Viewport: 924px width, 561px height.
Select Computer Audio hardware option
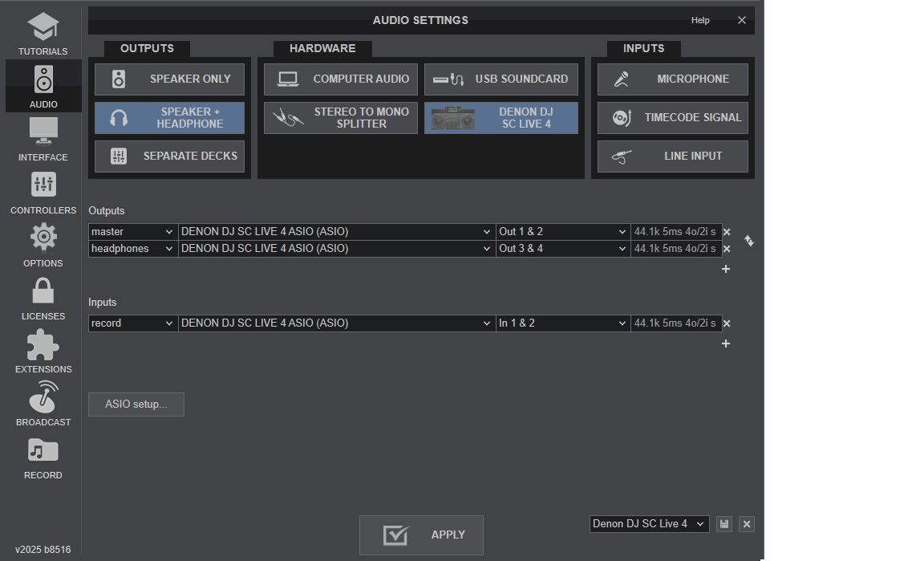(x=341, y=79)
